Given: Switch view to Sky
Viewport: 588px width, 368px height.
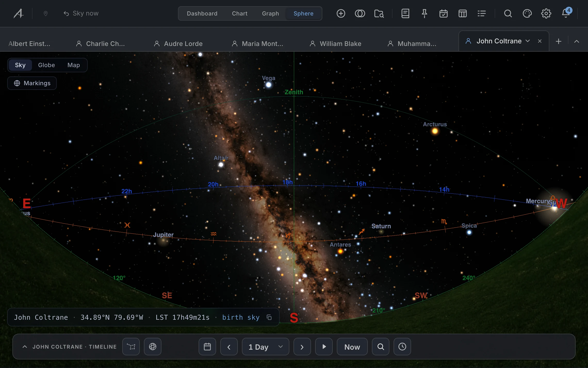Looking at the screenshot, I should 20,65.
